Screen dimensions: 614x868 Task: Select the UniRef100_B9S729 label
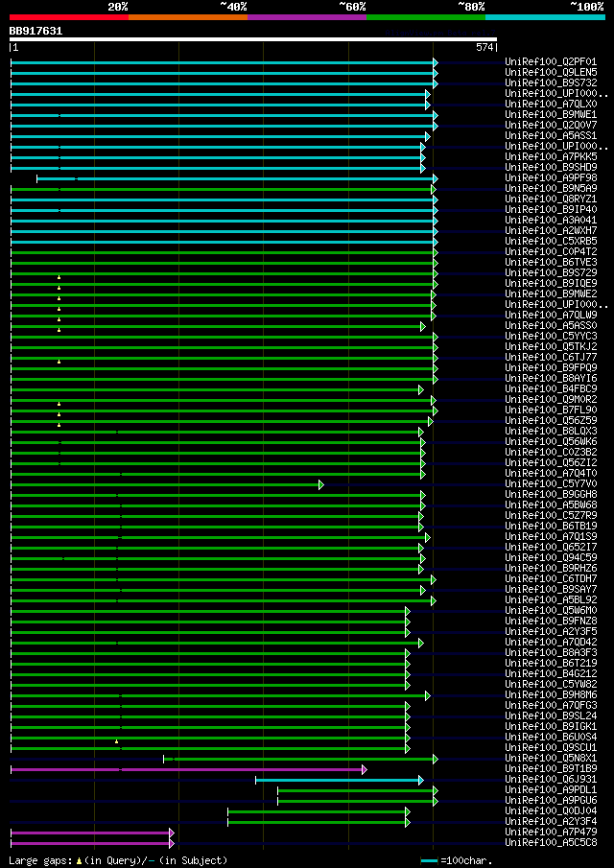pos(551,273)
